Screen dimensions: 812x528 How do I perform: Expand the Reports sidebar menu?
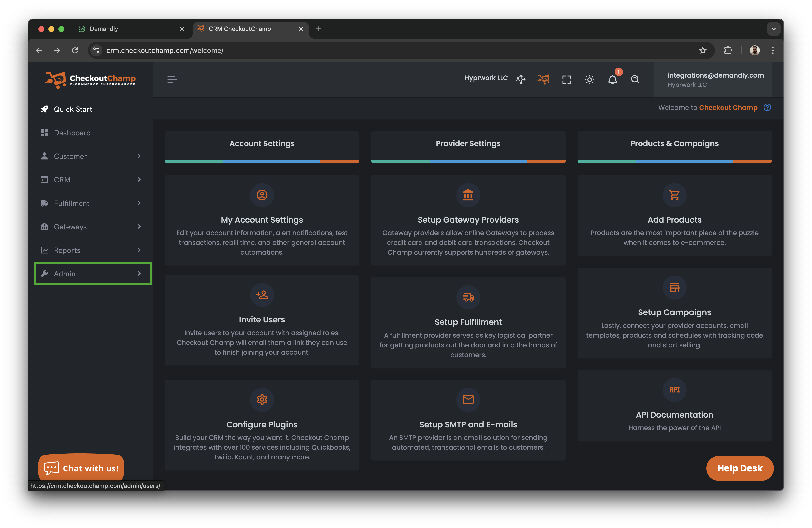pos(91,250)
